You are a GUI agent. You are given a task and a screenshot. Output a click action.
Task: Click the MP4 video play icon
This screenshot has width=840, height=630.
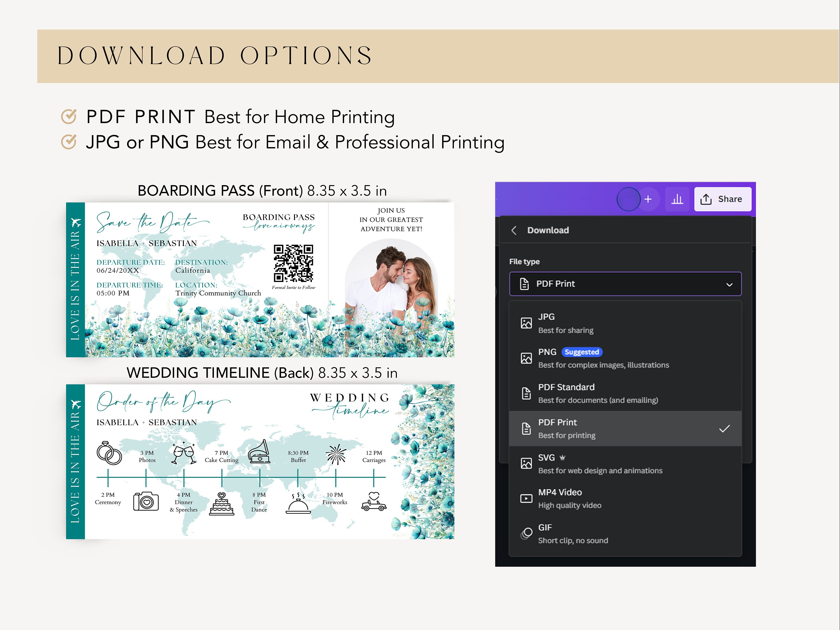(x=526, y=498)
